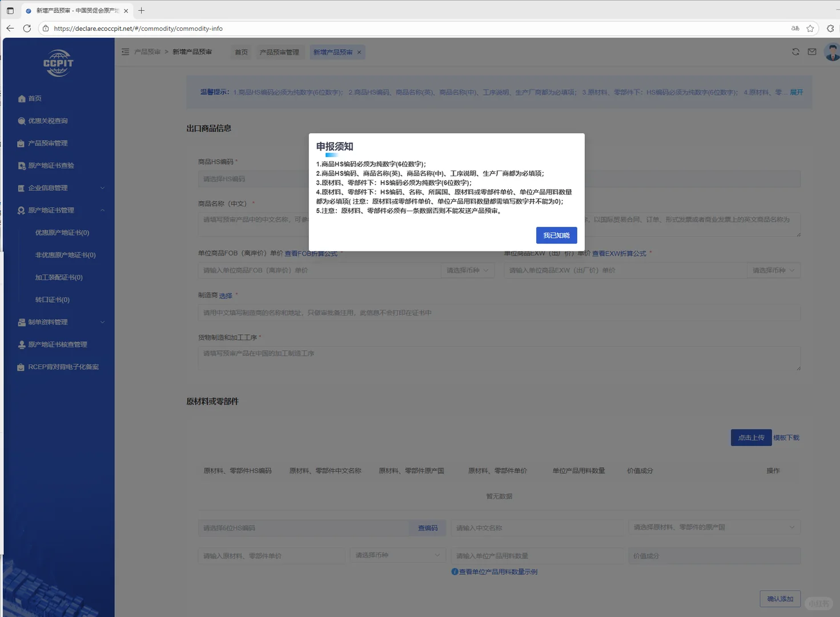
Task: Open the EXW currency dropdown
Action: click(774, 270)
